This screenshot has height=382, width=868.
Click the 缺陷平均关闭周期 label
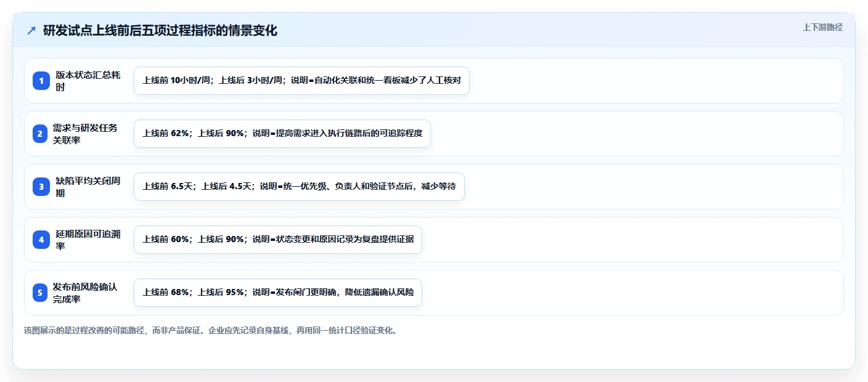tap(88, 187)
